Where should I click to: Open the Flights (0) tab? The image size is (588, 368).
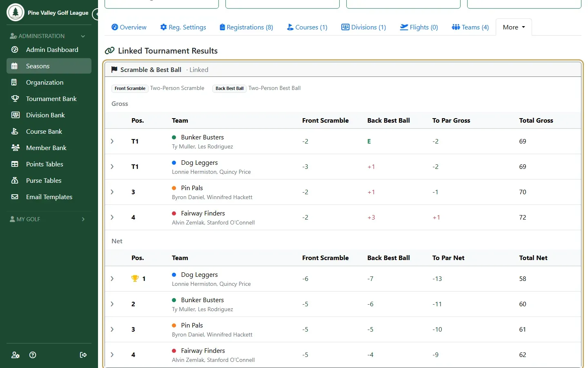click(419, 27)
